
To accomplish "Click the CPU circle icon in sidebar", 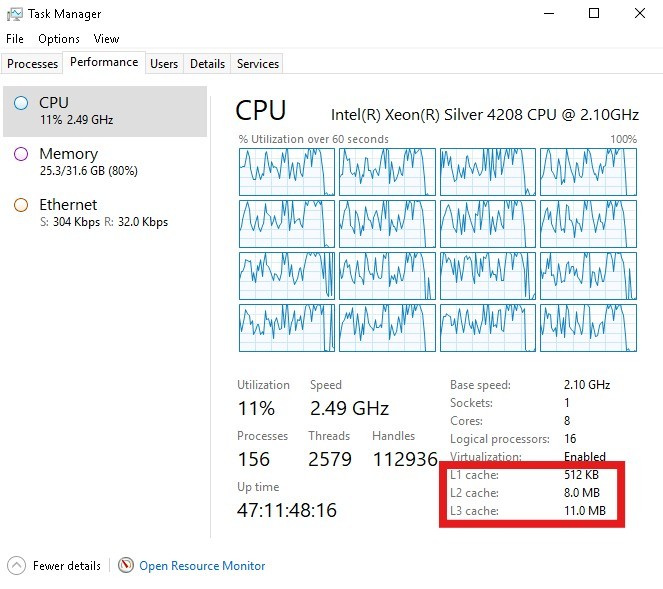I will click(20, 102).
